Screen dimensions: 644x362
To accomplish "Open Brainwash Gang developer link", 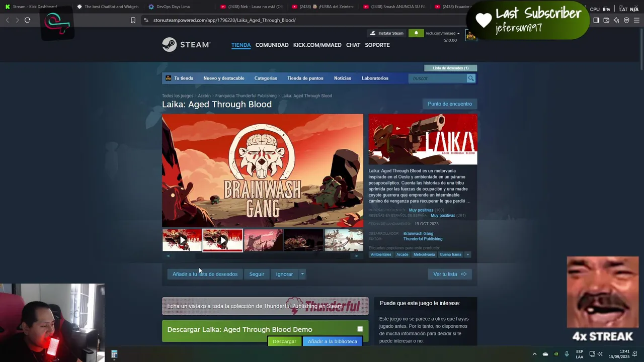I will [418, 233].
